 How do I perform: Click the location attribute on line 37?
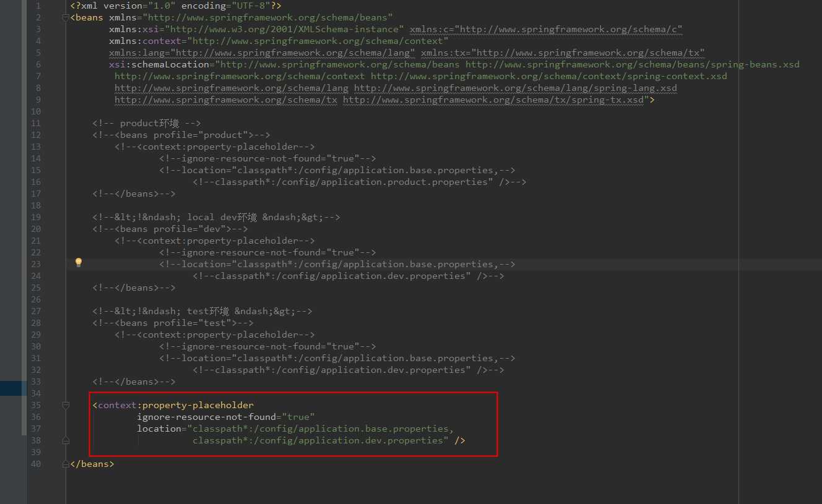(x=159, y=429)
